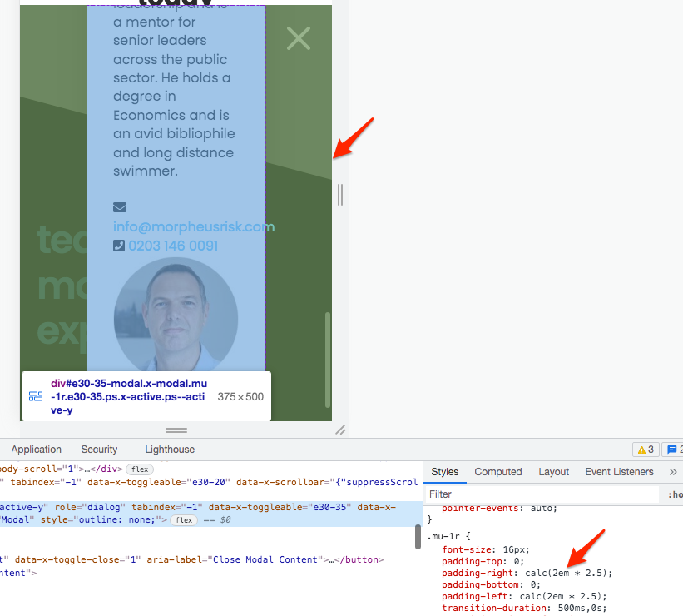Toggle flex badge on the selected dialog element
Screen dimensions: 683x616
tap(184, 519)
